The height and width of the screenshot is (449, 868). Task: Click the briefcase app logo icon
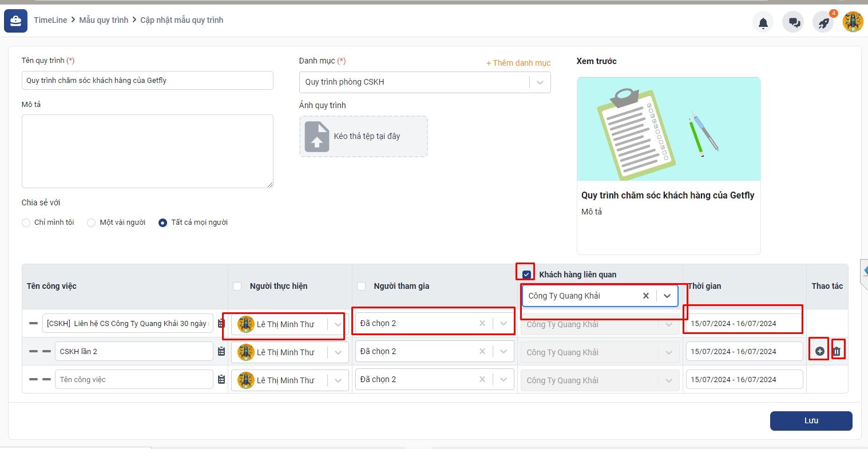point(15,21)
